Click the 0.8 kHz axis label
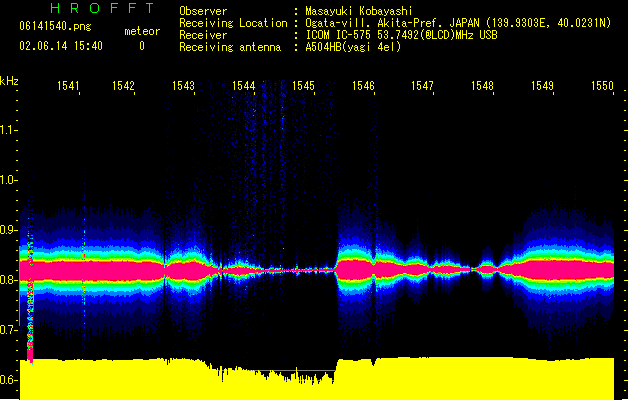The width and height of the screenshot is (629, 400). [8, 280]
